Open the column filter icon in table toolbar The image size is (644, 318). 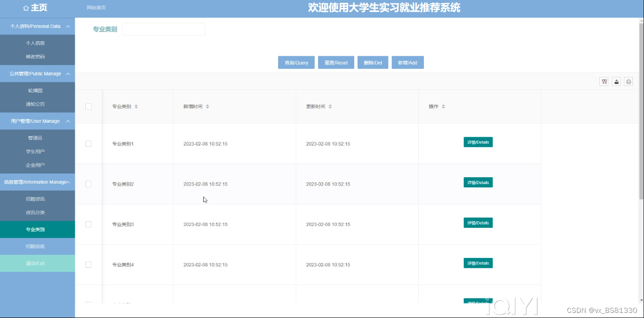tap(604, 82)
